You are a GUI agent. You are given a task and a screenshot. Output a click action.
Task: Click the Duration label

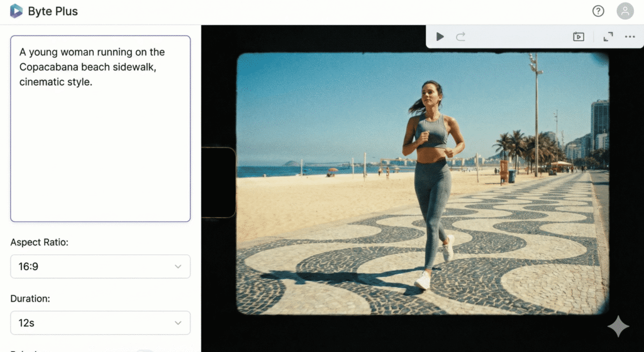[x=30, y=299]
